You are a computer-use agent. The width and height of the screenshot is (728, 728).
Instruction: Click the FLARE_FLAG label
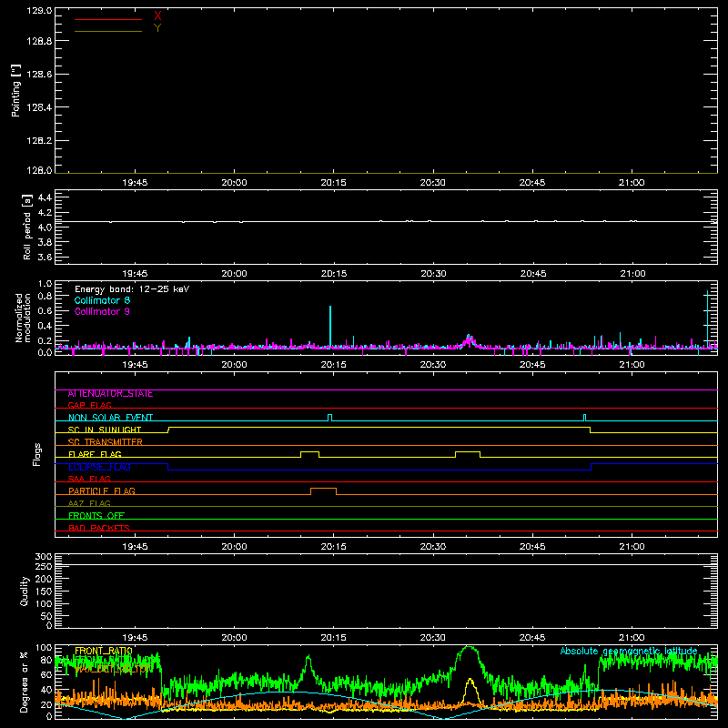(95, 454)
